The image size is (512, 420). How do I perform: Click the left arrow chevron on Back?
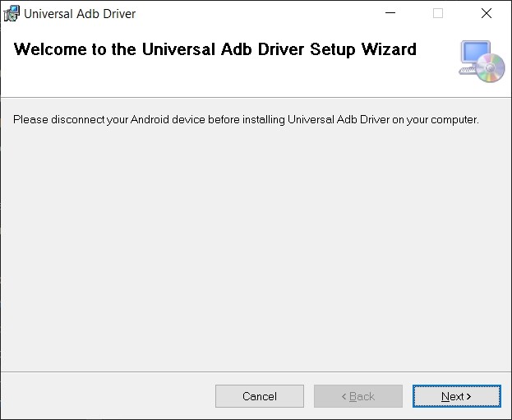[344, 396]
